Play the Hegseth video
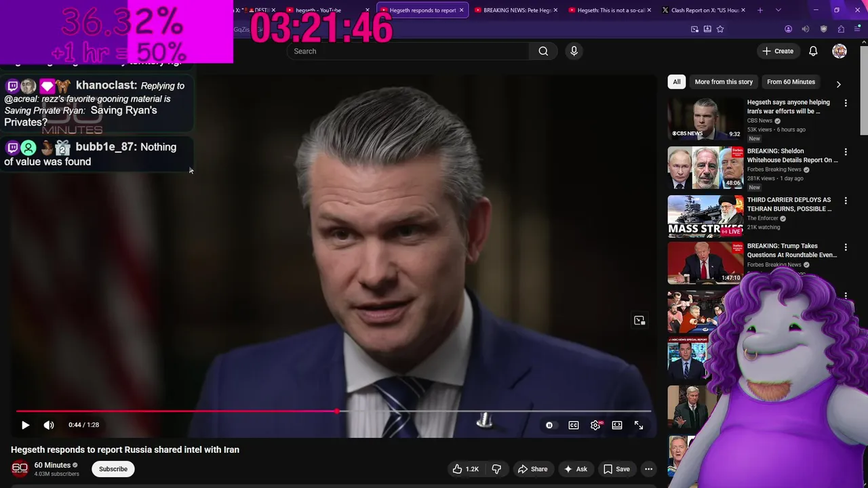 (25, 425)
